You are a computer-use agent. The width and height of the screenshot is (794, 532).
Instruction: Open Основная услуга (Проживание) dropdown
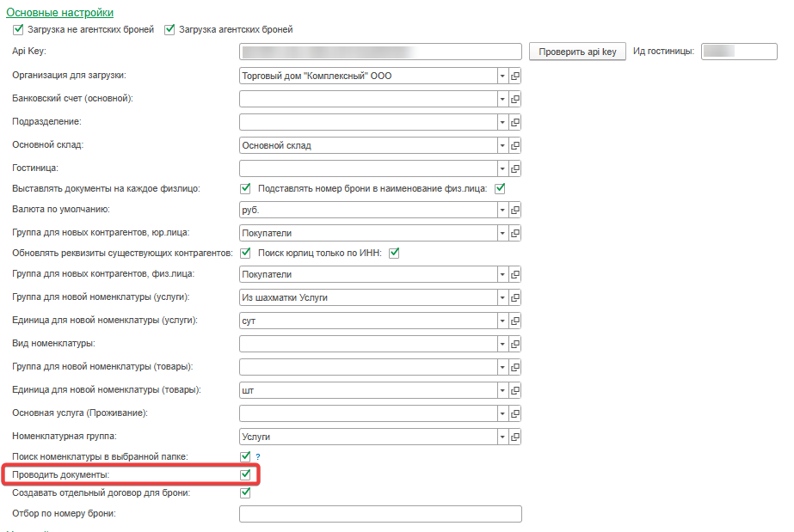click(502, 413)
